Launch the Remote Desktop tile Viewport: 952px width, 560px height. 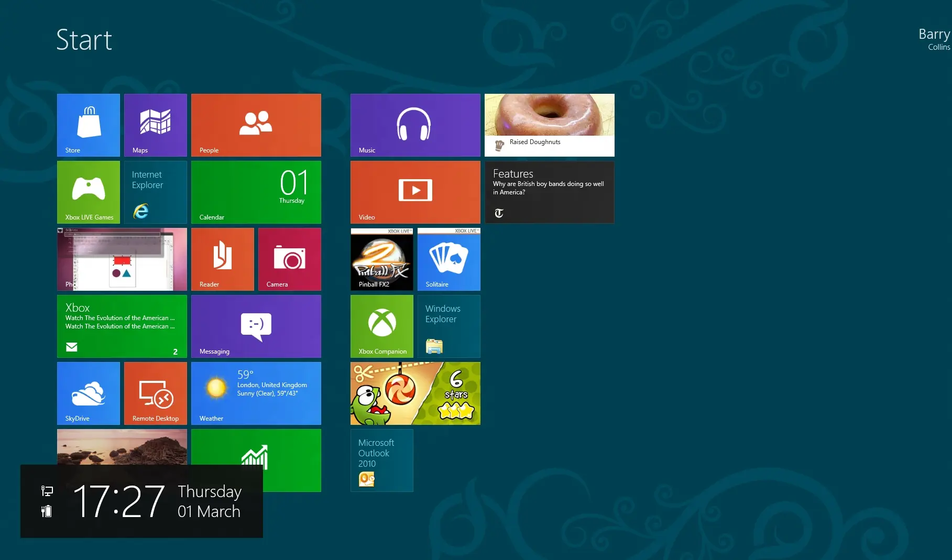pyautogui.click(x=156, y=393)
